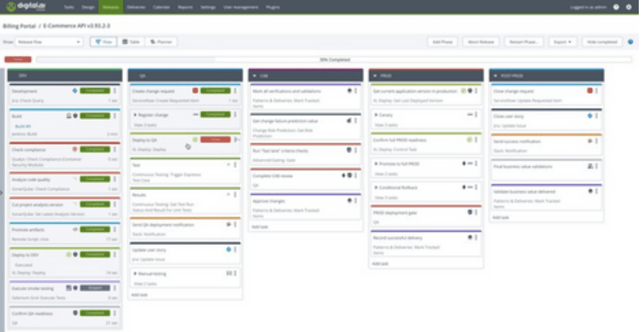Open the Tasks menu

tap(68, 7)
